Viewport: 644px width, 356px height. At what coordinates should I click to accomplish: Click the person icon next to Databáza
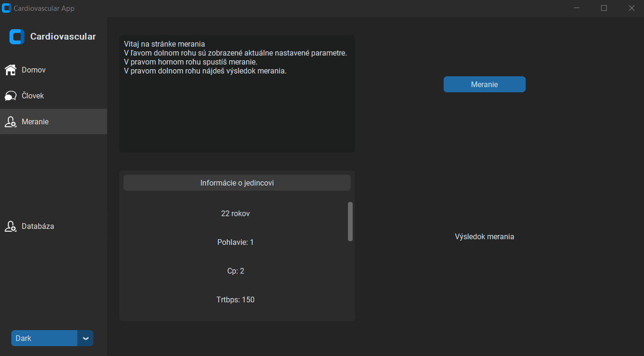click(10, 227)
